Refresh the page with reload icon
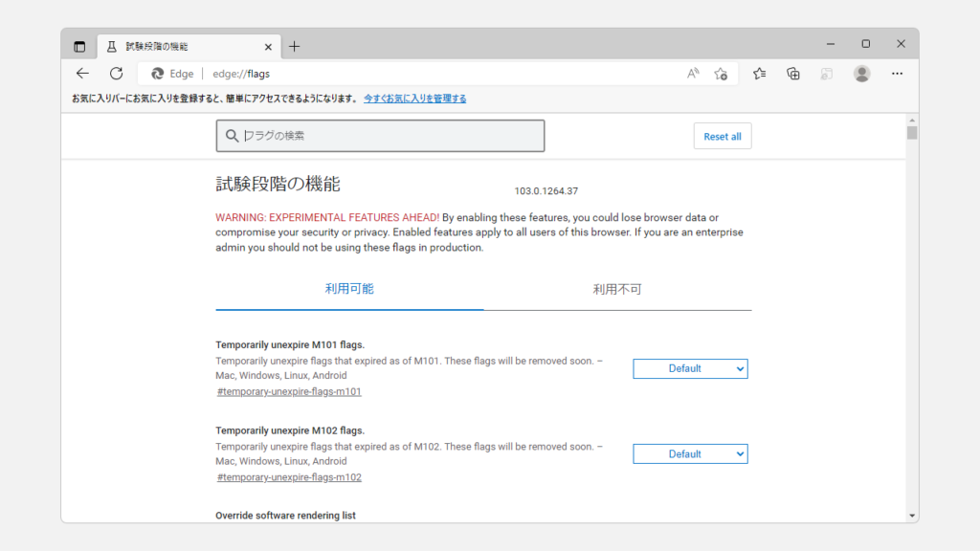980x551 pixels. tap(116, 74)
